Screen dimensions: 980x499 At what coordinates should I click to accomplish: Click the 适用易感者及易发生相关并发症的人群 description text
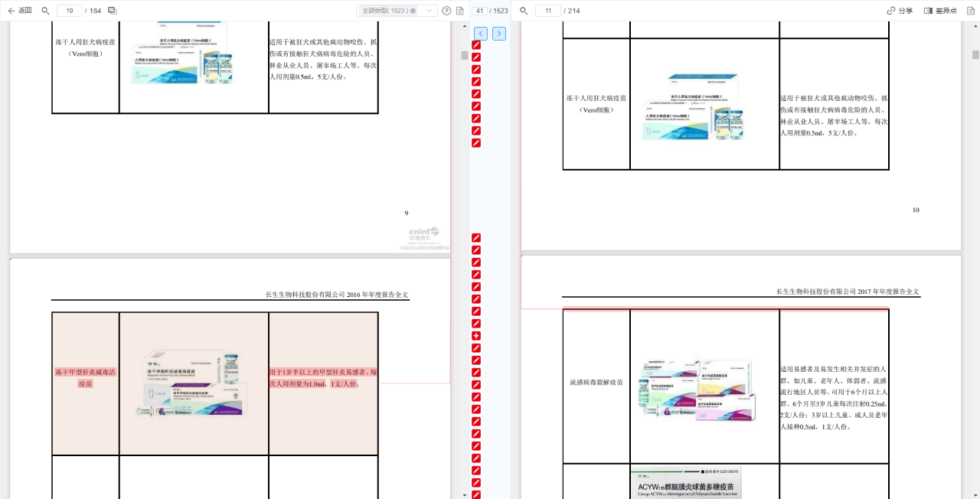(834, 398)
